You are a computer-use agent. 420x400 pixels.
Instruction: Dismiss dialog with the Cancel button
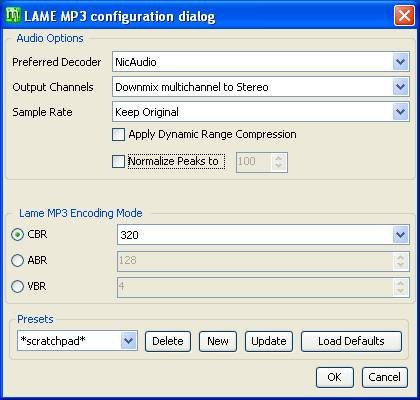[x=384, y=377]
